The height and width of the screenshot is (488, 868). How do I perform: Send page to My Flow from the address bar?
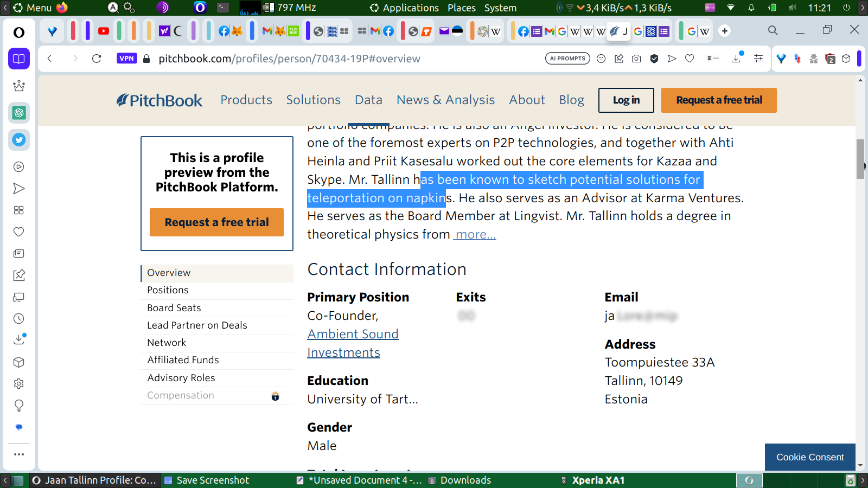tap(672, 59)
